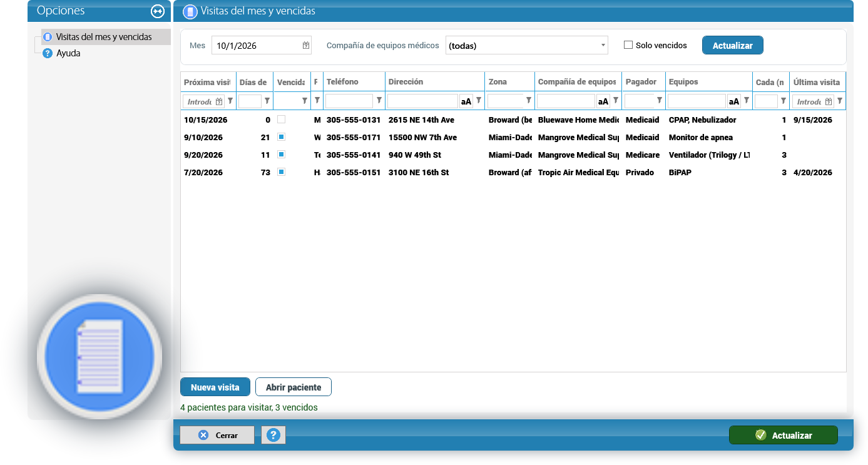This screenshot has width=868, height=465.
Task: Open the Mes date picker calendar icon
Action: [x=306, y=45]
